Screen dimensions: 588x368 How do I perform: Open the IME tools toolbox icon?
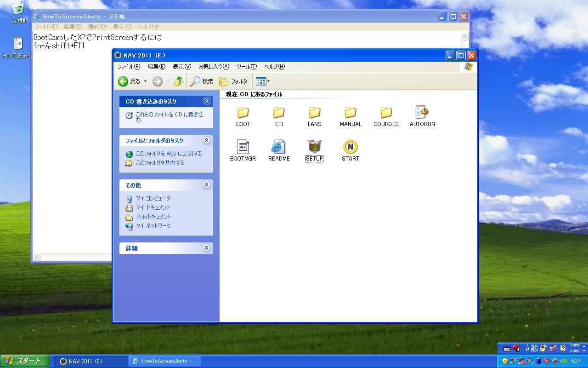[x=553, y=348]
